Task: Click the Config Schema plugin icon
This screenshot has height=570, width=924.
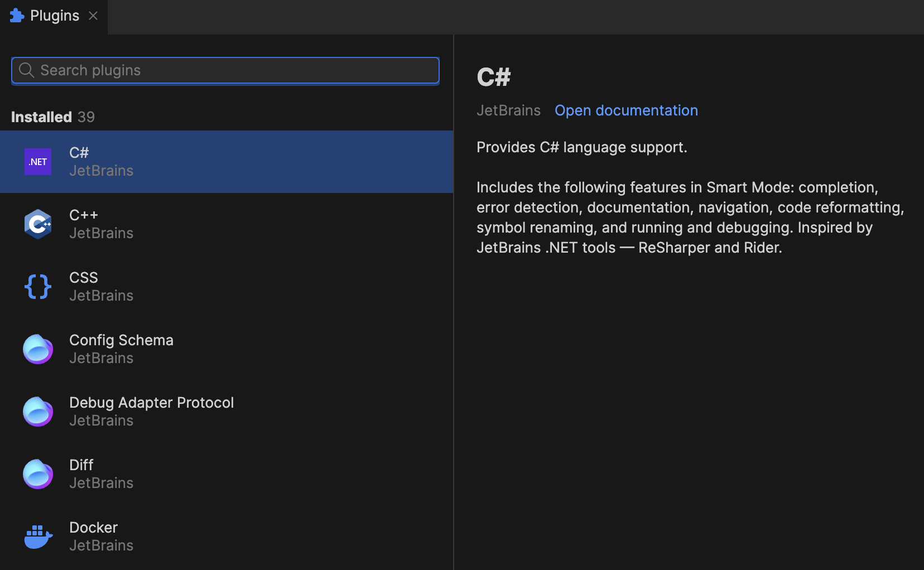Action: tap(38, 349)
